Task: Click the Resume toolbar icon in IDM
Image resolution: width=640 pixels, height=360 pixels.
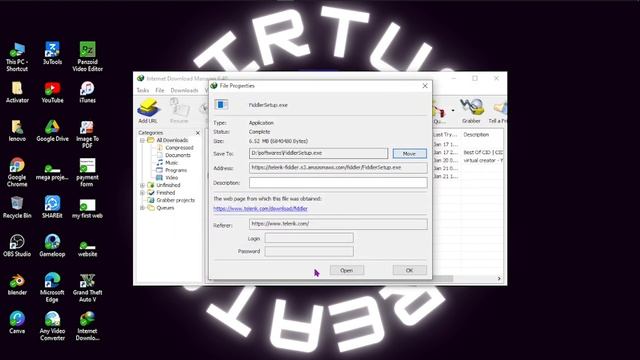Action: pos(179,111)
